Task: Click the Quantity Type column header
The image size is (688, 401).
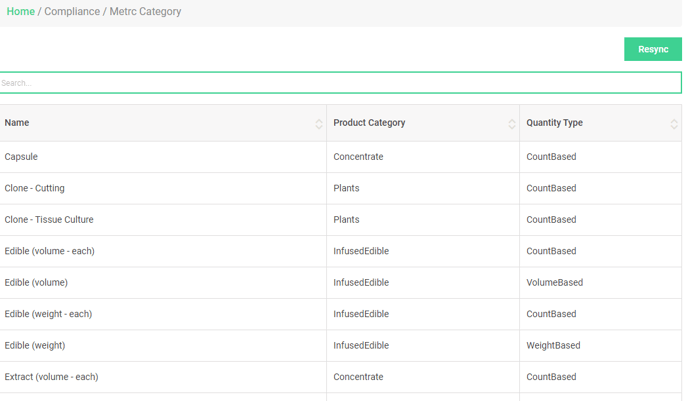Action: [x=601, y=123]
